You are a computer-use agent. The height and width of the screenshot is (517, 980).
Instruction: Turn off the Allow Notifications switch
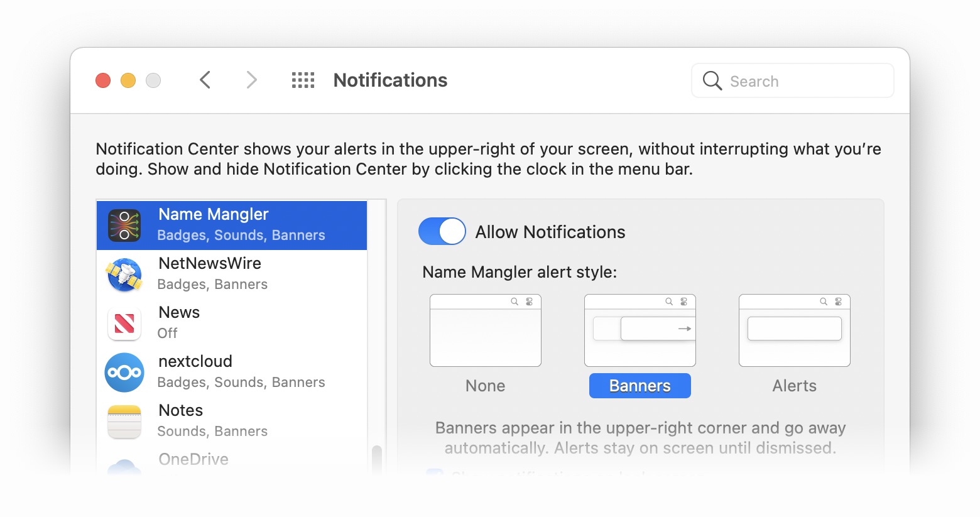(x=442, y=231)
